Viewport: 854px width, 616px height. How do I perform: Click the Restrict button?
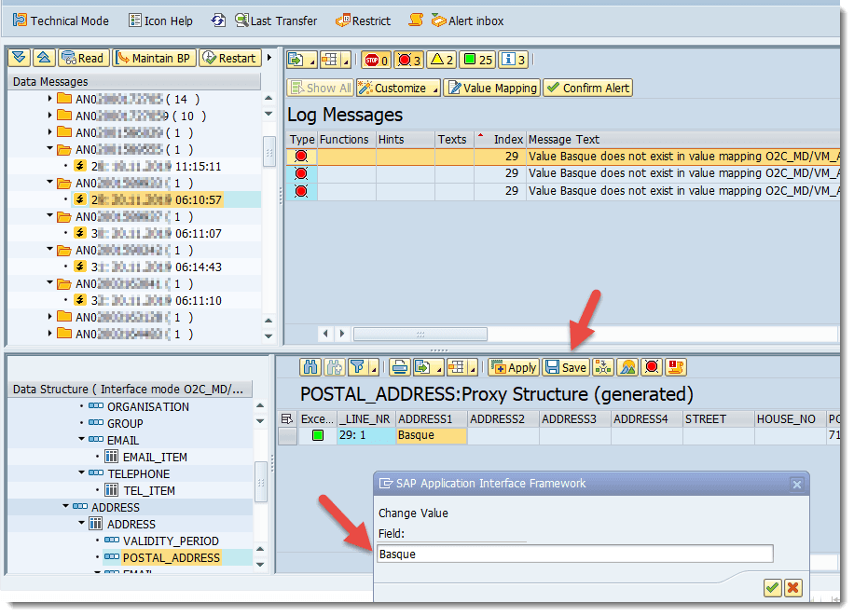click(364, 21)
